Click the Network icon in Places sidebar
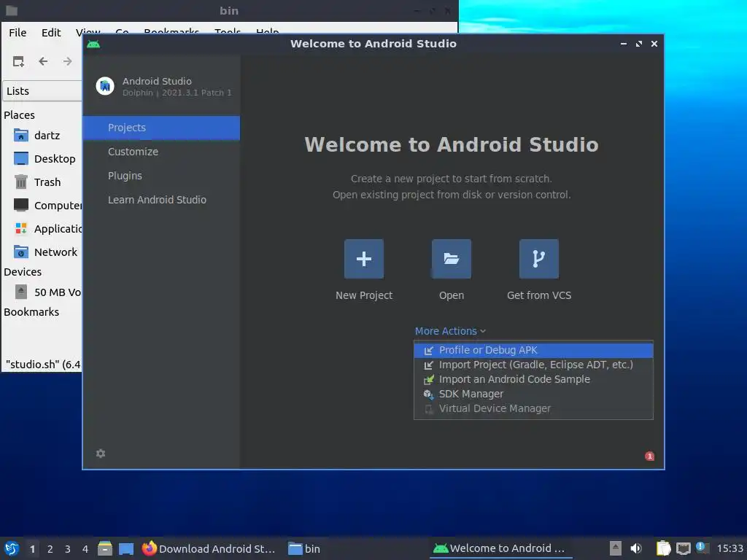 (21, 252)
